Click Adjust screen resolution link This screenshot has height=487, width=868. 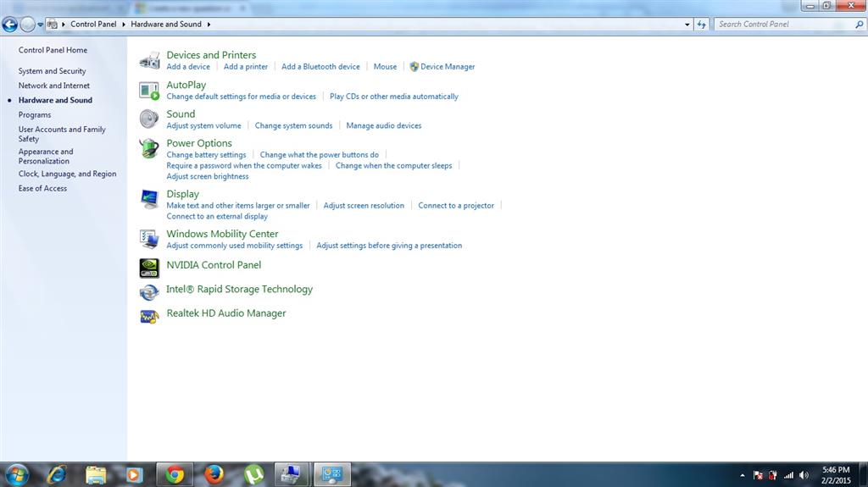click(x=364, y=205)
